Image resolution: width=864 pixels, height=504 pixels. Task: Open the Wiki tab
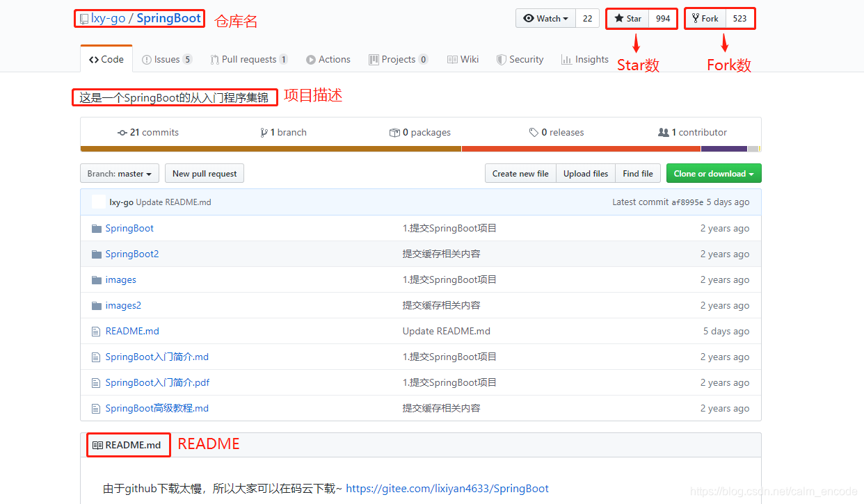(463, 59)
